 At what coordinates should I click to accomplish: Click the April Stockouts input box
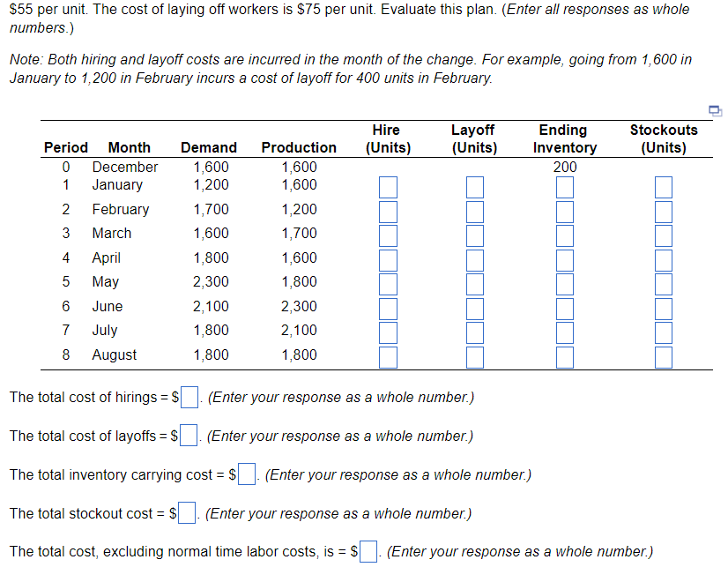(663, 259)
